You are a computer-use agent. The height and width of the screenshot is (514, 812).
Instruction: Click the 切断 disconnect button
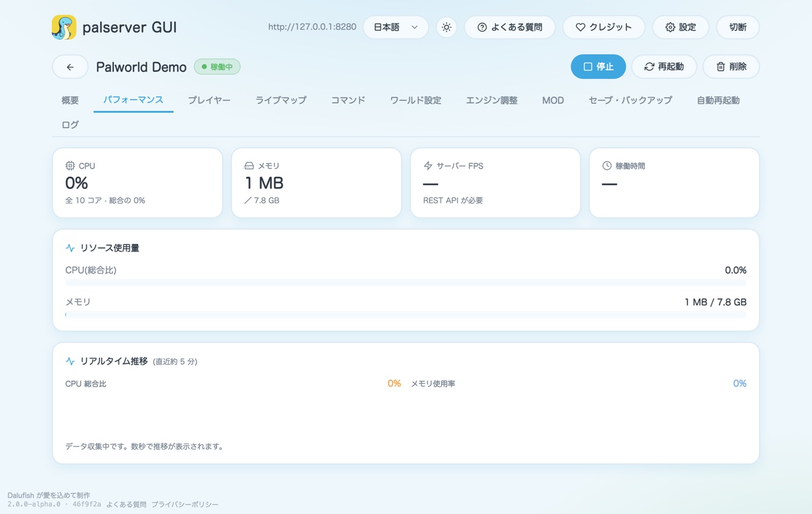tap(738, 27)
